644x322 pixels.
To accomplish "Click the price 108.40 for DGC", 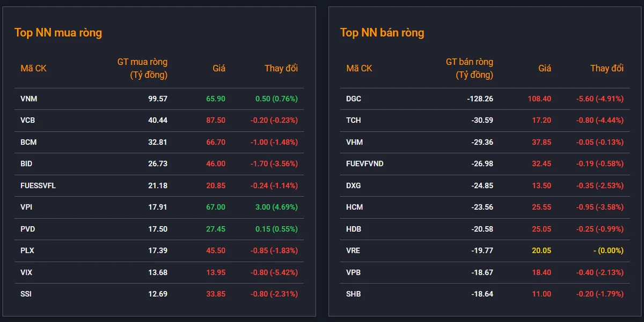I will (539, 99).
